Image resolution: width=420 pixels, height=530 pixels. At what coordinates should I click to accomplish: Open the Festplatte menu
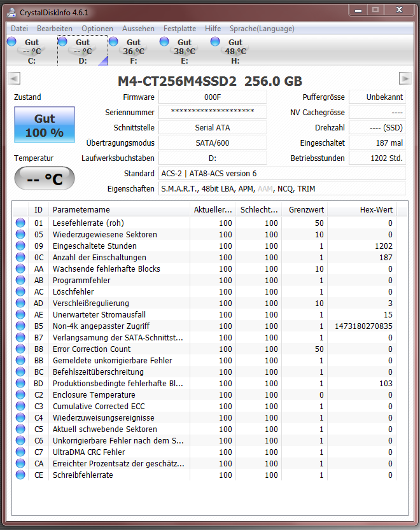tap(179, 29)
